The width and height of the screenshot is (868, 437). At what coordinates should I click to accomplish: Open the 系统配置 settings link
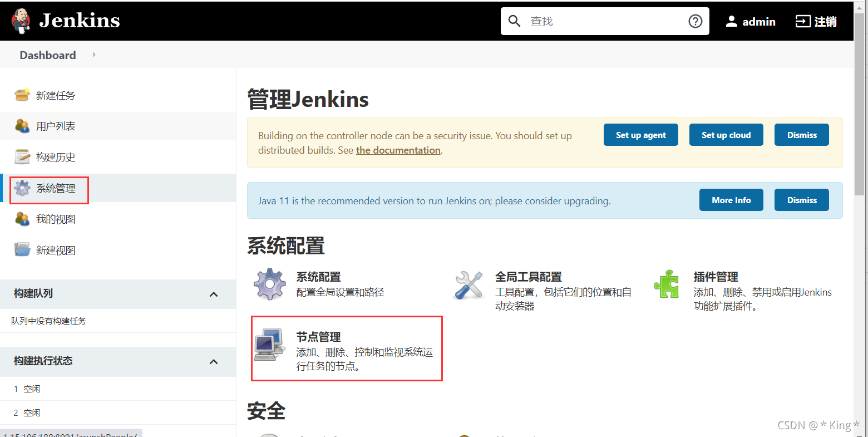pos(318,277)
